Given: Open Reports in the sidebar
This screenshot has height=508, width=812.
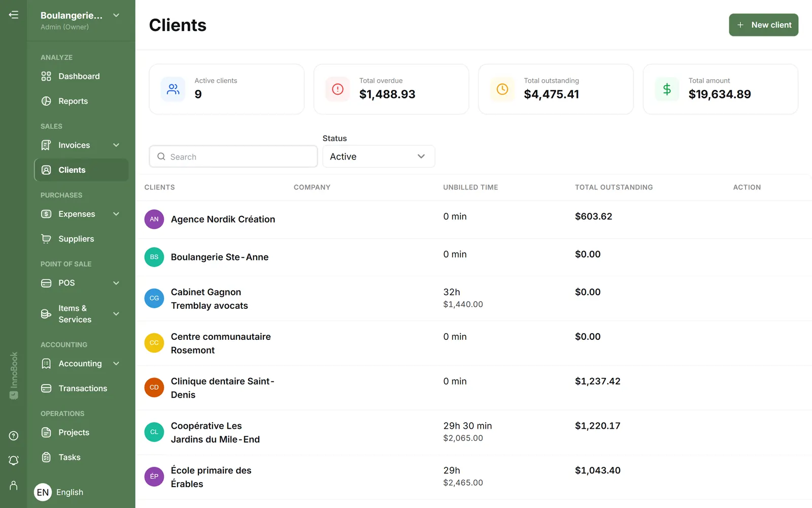Looking at the screenshot, I should (x=81, y=101).
